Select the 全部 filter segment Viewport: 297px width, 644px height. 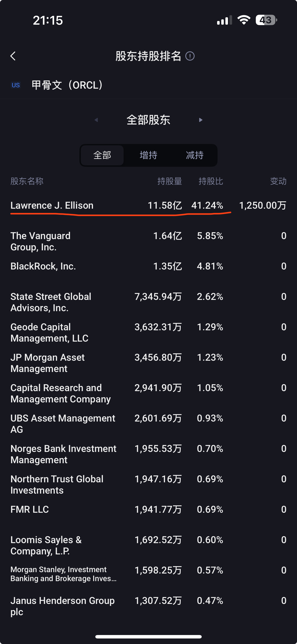pyautogui.click(x=102, y=155)
